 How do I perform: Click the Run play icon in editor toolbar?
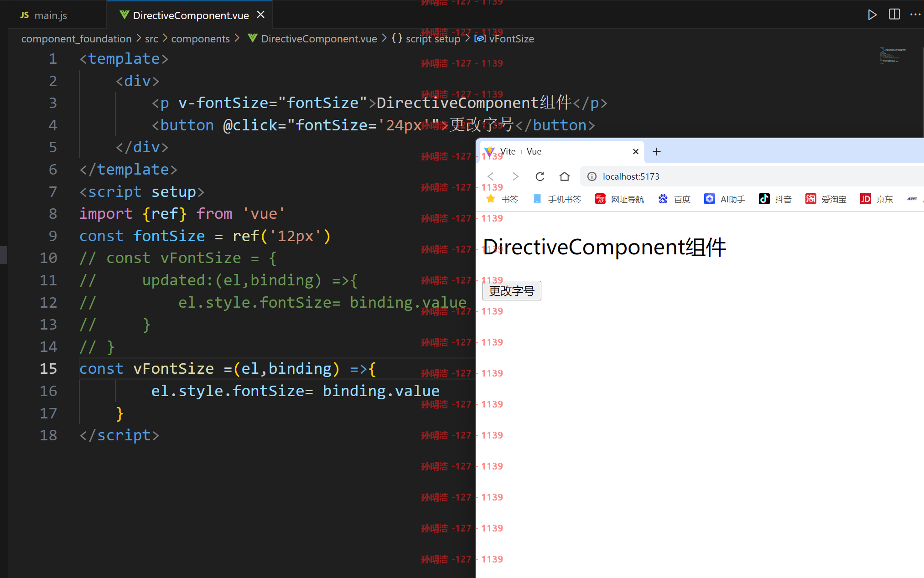[x=872, y=15]
